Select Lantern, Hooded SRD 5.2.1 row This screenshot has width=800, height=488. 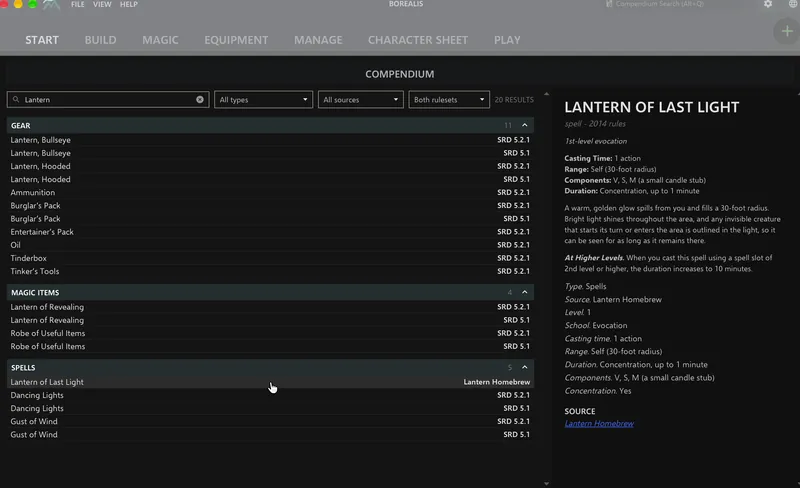coord(270,166)
